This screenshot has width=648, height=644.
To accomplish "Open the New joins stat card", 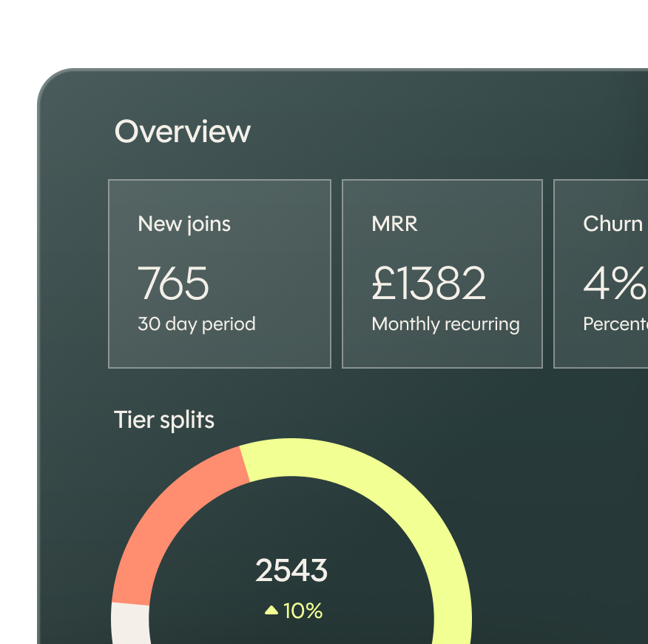I will tap(219, 273).
